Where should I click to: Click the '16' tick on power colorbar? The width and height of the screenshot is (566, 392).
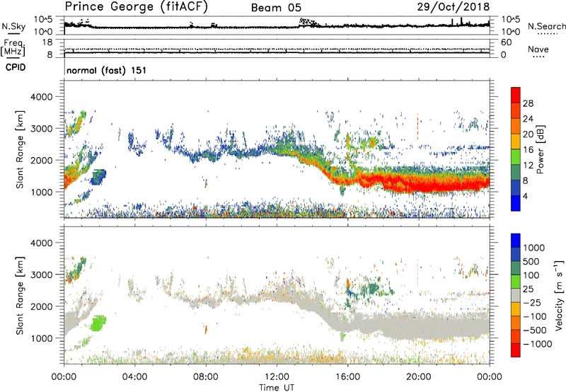click(528, 150)
